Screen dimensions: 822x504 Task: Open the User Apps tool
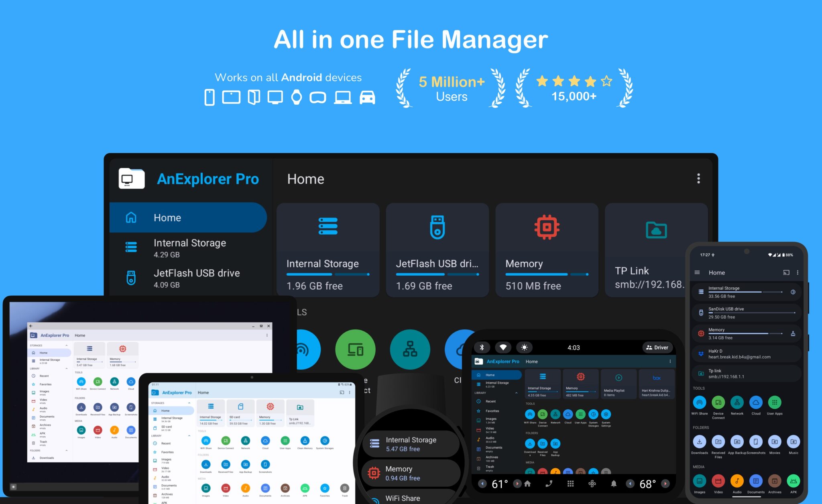coord(775,402)
